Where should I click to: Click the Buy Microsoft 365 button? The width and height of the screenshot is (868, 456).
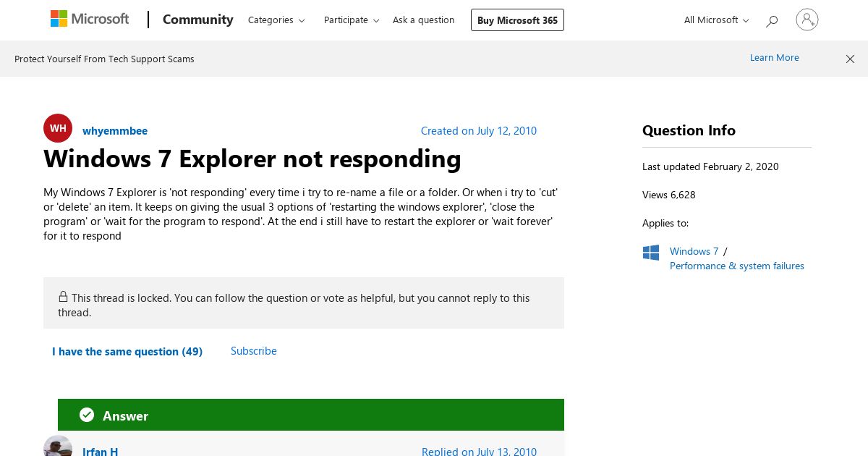[517, 20]
